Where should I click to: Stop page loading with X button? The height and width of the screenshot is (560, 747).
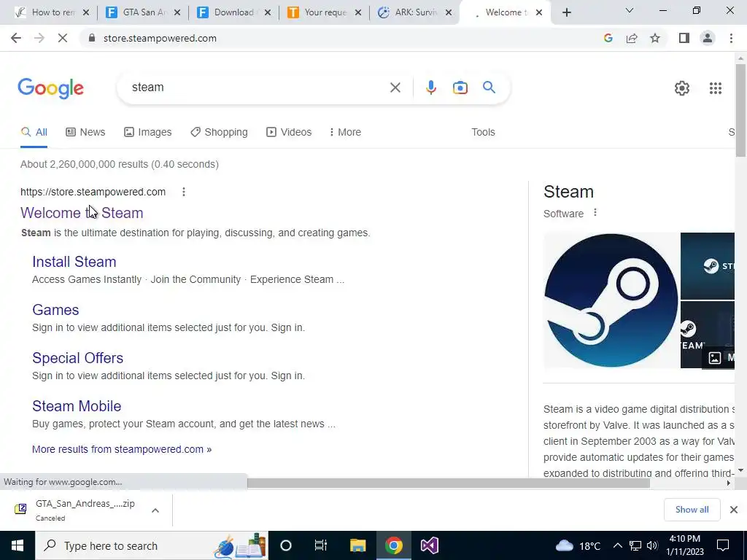pyautogui.click(x=63, y=38)
